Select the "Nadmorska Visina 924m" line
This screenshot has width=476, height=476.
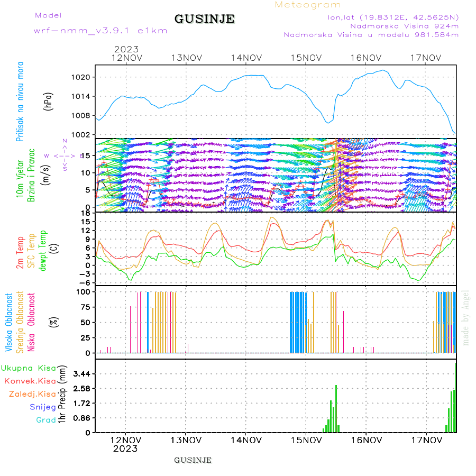coord(405,26)
